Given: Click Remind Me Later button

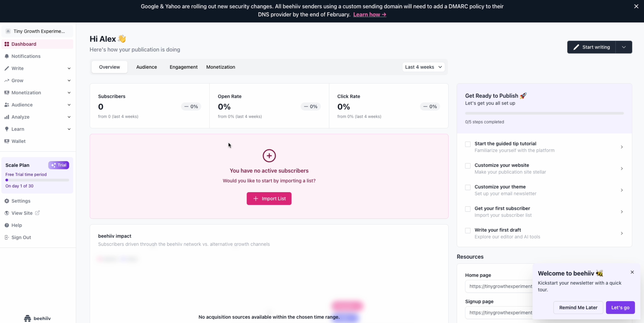Looking at the screenshot, I should (578, 308).
